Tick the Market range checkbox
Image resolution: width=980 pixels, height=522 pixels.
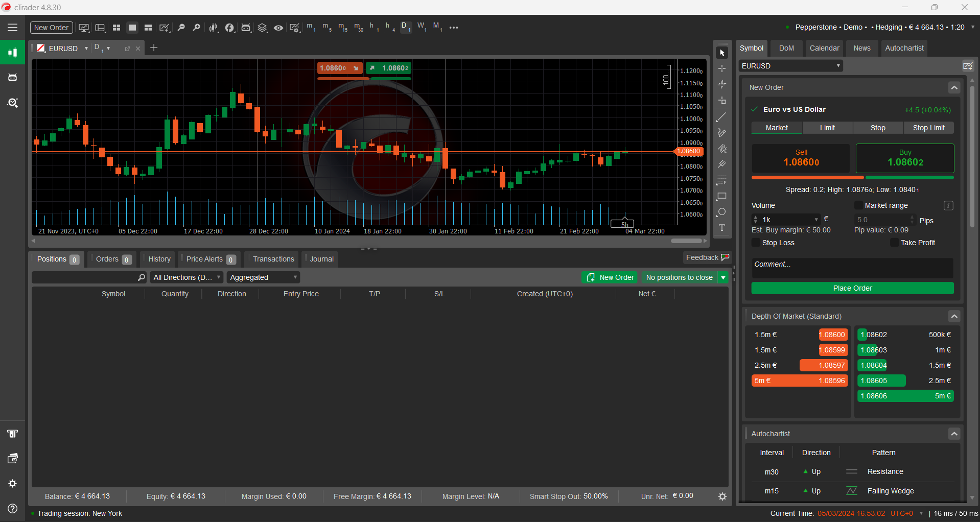(858, 205)
